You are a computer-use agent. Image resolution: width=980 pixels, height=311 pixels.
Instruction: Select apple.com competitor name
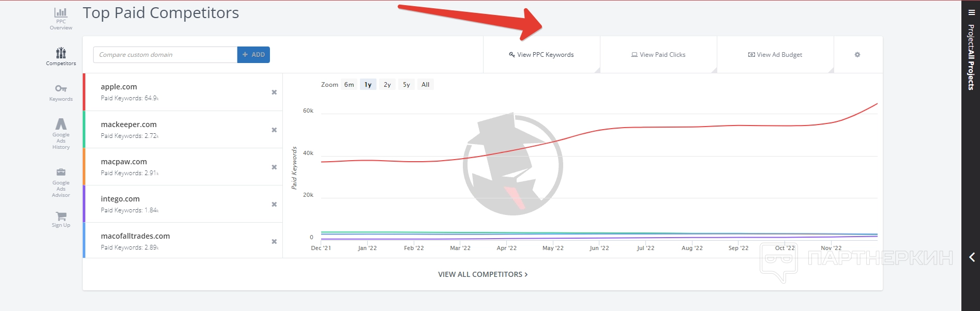[119, 87]
